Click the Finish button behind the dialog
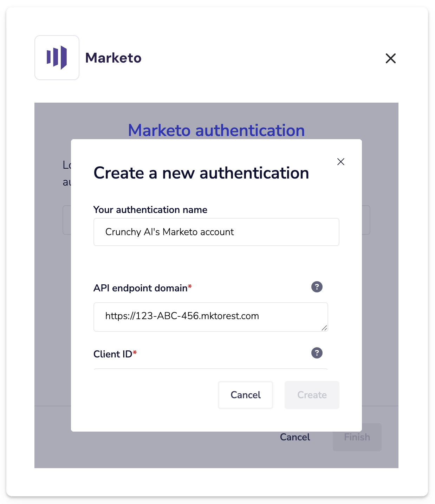 [357, 437]
